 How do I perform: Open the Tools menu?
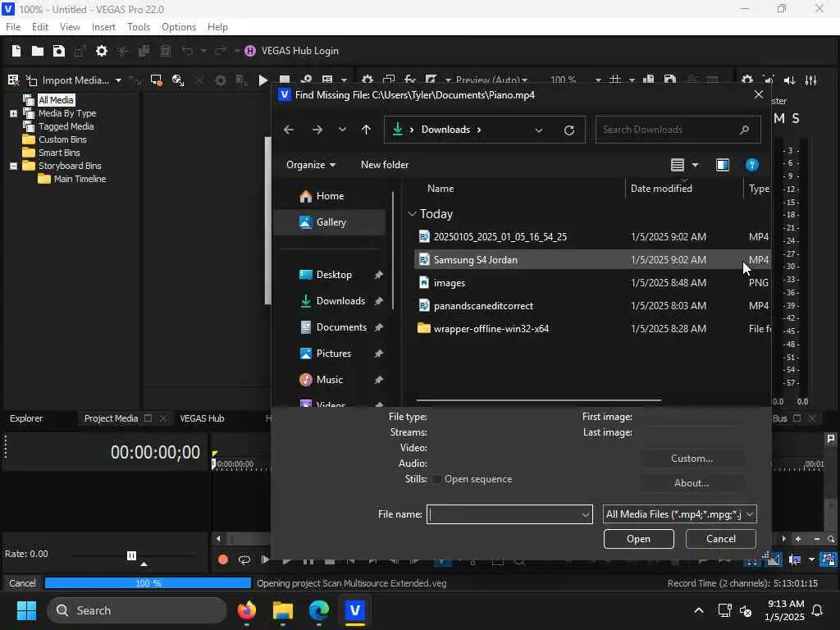(x=139, y=27)
